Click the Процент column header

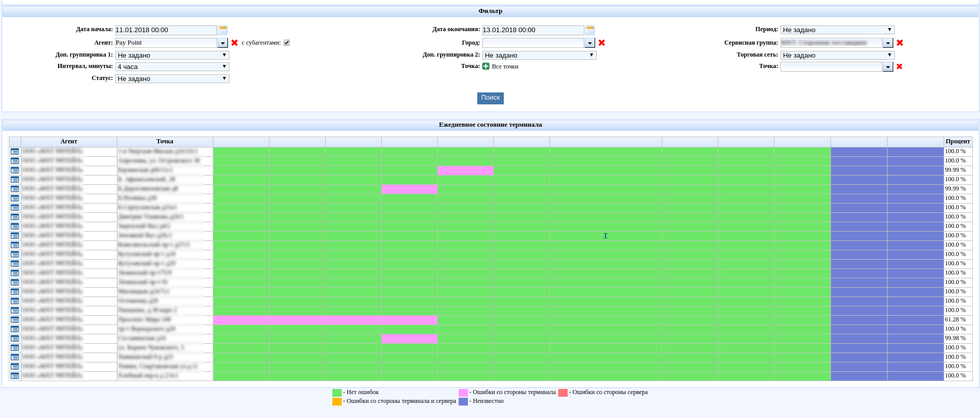(958, 141)
